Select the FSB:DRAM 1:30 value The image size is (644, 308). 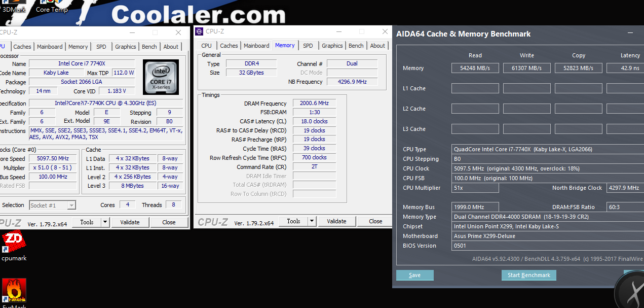(314, 112)
